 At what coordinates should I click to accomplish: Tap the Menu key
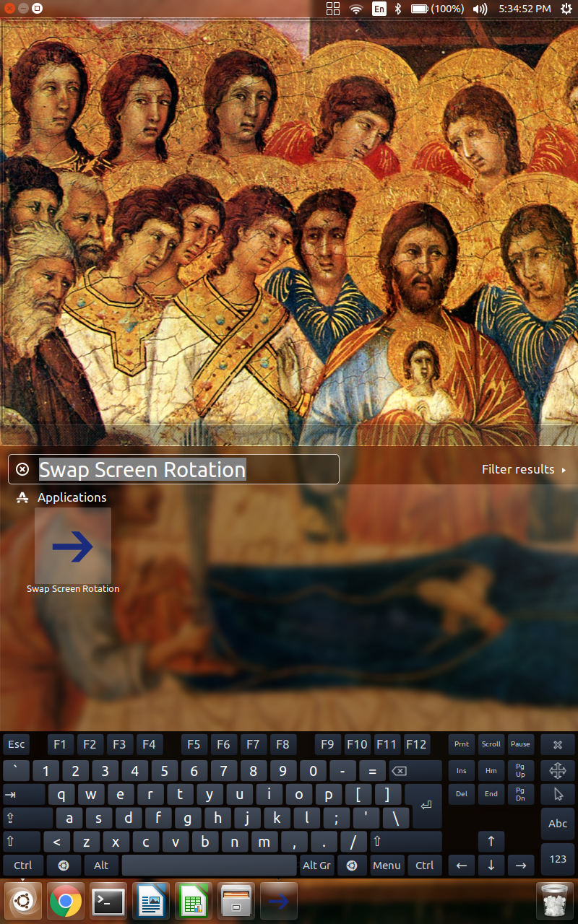click(387, 866)
